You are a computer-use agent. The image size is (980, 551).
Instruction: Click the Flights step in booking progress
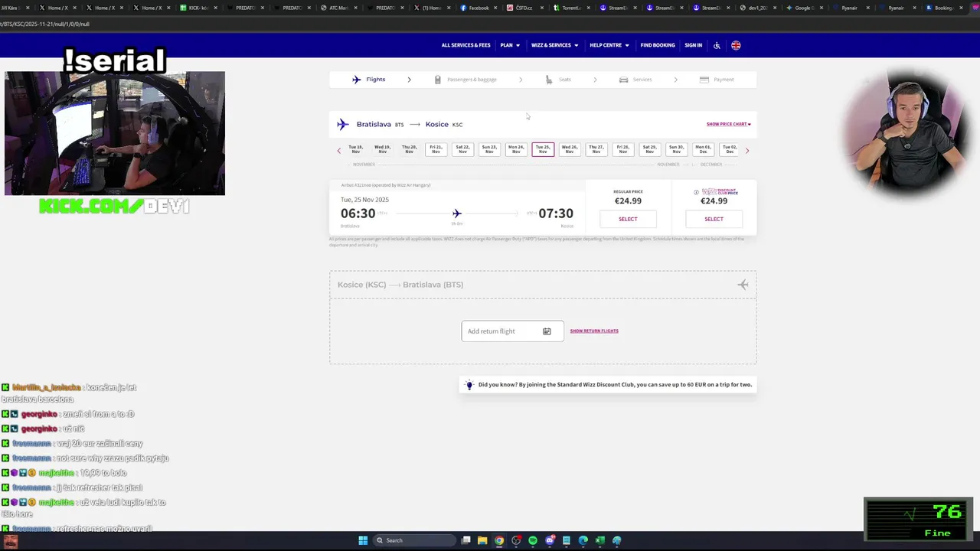[x=369, y=80]
